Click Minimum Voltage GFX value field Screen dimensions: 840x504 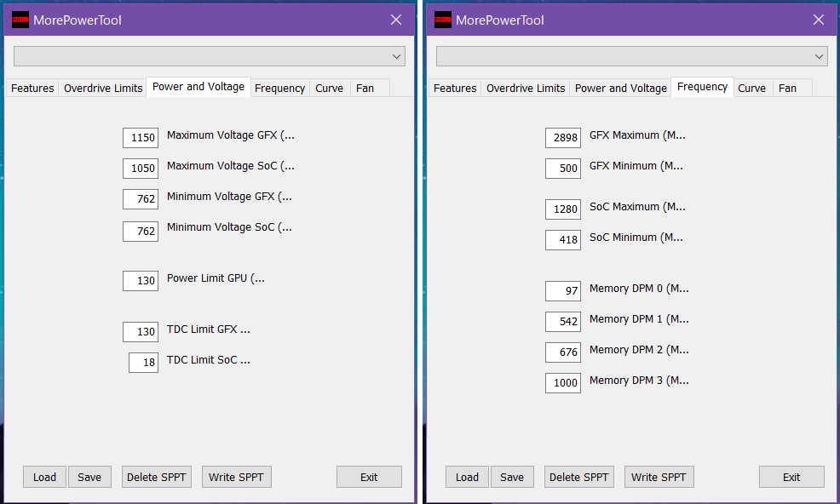tap(141, 198)
